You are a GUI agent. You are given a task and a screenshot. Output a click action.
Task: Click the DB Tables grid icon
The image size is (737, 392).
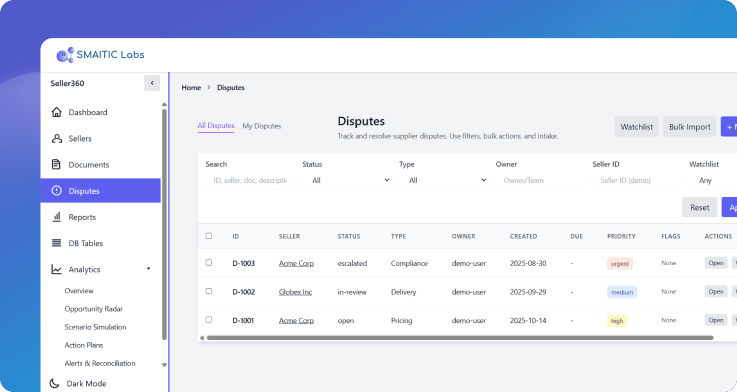(x=56, y=243)
